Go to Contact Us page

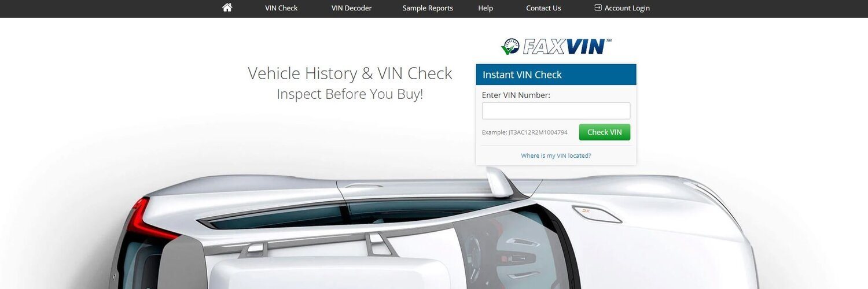pos(543,8)
